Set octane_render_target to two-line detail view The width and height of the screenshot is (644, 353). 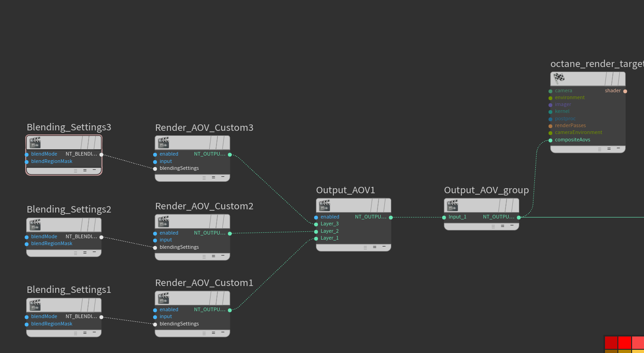[609, 148]
